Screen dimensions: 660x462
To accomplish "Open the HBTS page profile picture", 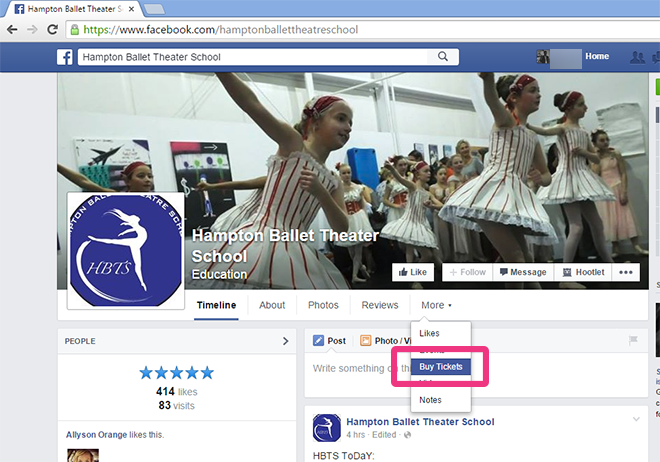I will pos(126,251).
